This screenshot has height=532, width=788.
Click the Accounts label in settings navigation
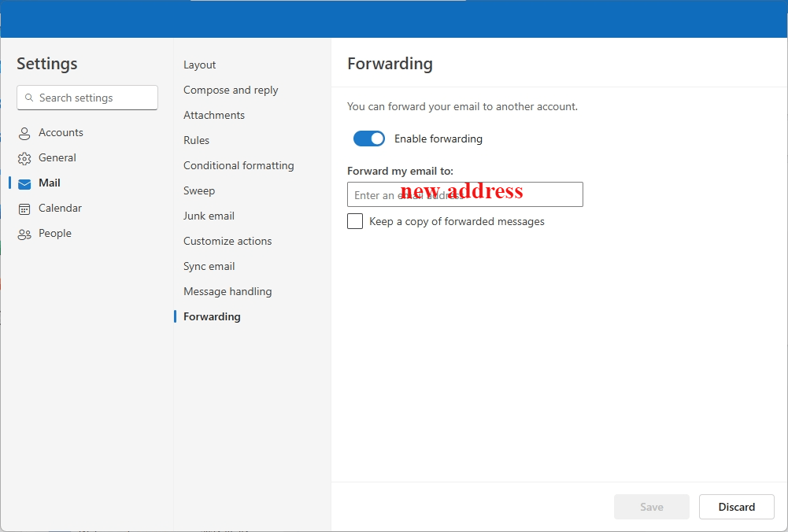tap(61, 132)
